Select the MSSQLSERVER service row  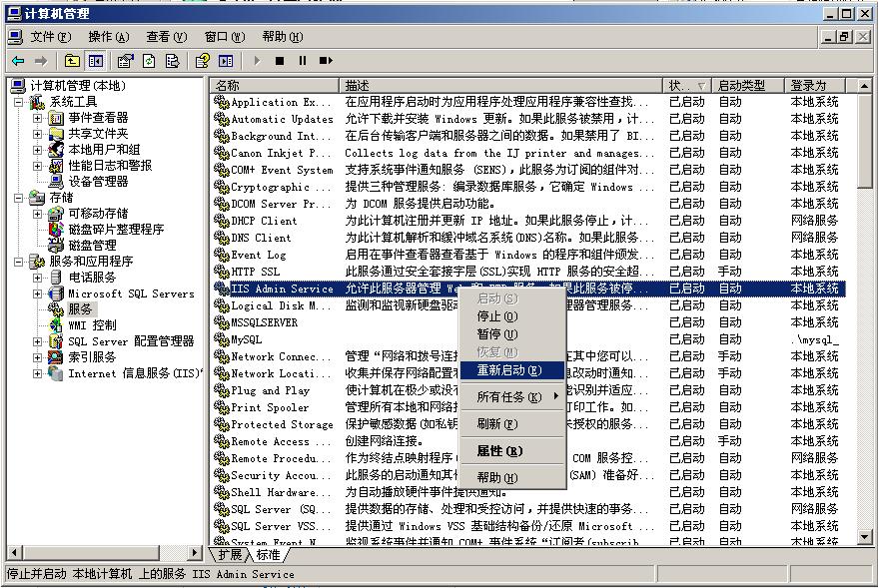click(x=527, y=322)
